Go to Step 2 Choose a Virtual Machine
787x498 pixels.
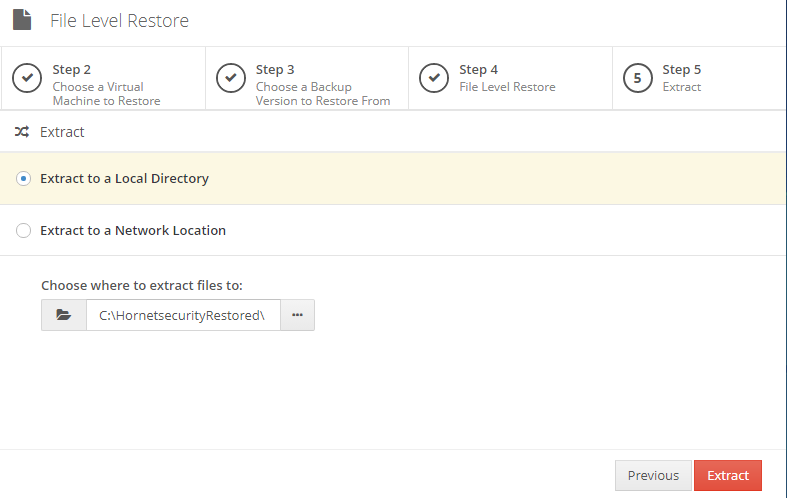click(x=103, y=78)
